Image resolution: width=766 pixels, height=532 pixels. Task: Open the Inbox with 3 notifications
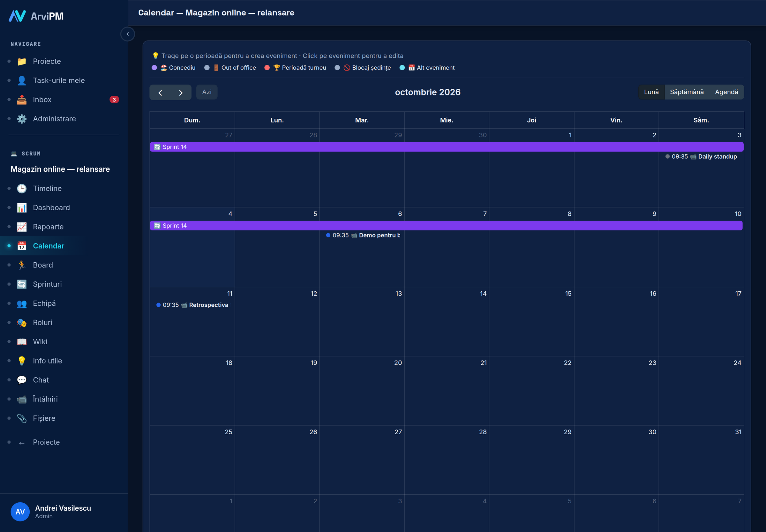tap(63, 100)
